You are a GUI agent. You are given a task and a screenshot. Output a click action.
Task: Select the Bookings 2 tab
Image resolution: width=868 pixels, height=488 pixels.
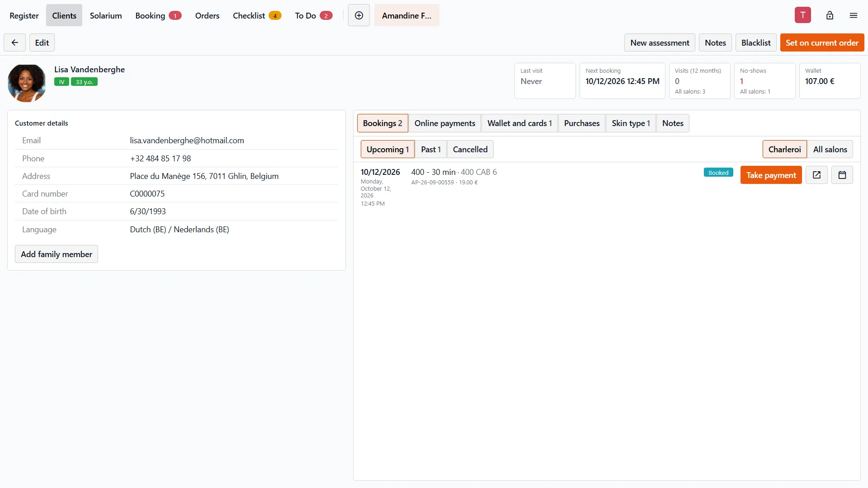coord(382,123)
